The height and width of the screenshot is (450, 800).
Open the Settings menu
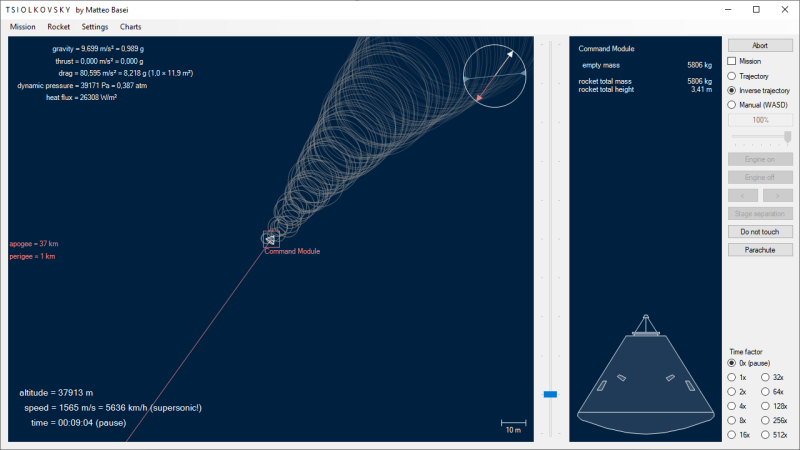click(94, 27)
